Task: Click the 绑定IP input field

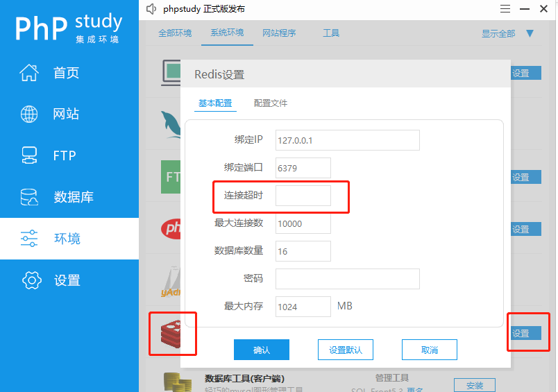Action: click(x=347, y=140)
